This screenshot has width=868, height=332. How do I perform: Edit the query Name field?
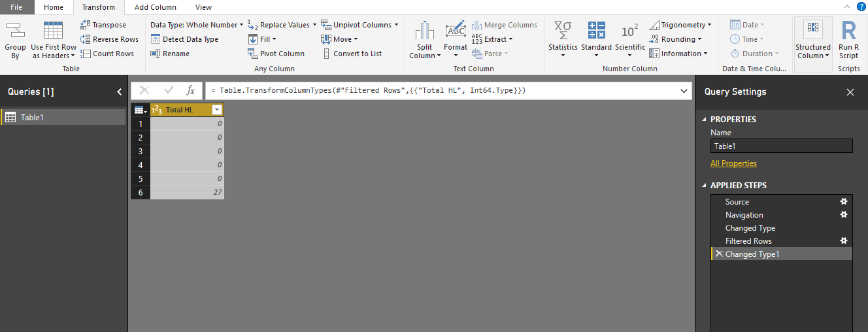(781, 146)
